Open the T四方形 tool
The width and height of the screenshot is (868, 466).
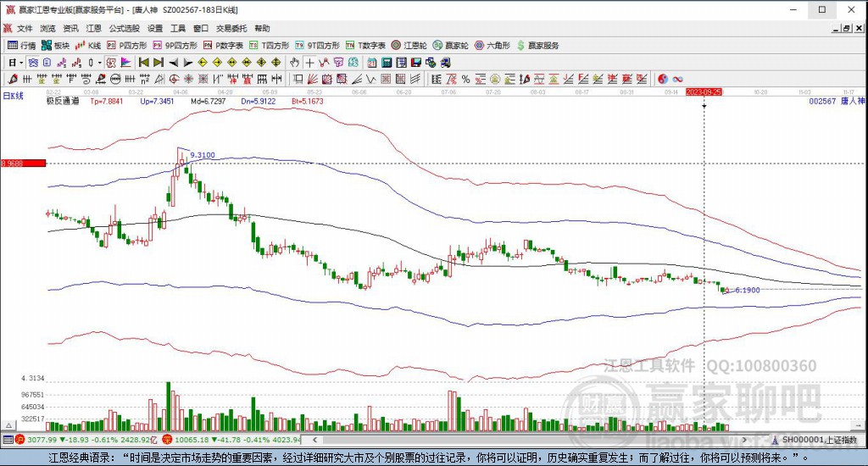click(269, 46)
